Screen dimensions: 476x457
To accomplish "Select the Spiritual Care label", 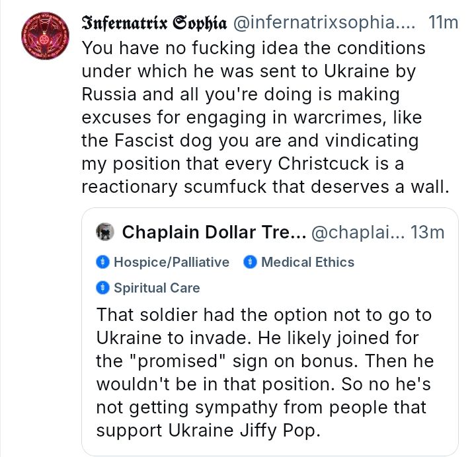I will [157, 288].
